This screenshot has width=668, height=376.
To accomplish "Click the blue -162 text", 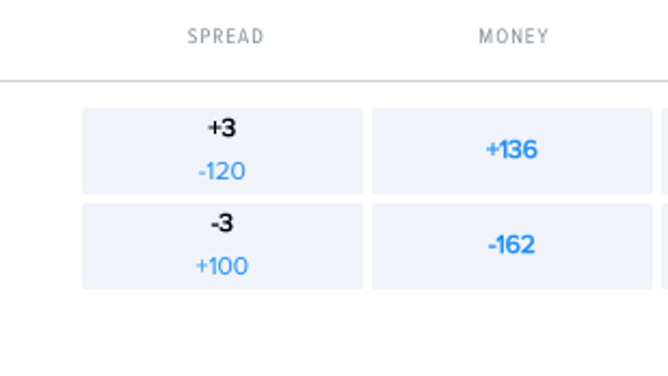I will [512, 245].
